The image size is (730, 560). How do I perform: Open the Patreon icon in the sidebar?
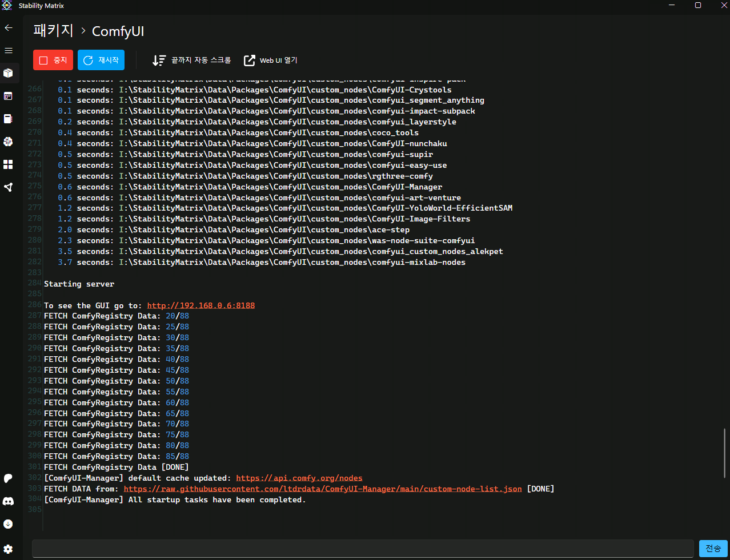9,478
